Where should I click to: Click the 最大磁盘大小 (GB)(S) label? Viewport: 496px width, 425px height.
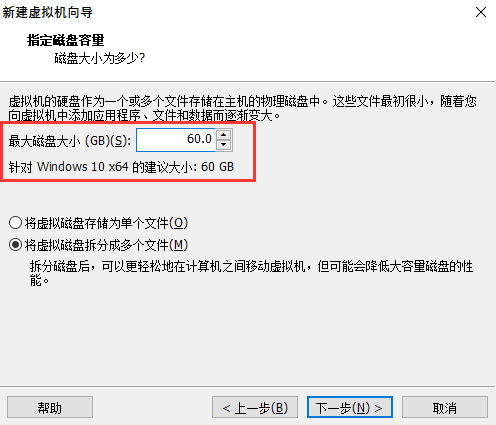pyautogui.click(x=69, y=141)
